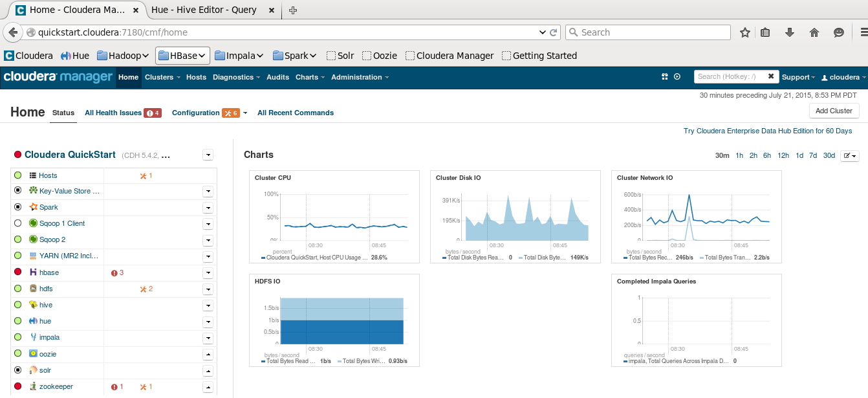Open hbase service actions dropdown arrow
This screenshot has height=398, width=868.
point(208,273)
